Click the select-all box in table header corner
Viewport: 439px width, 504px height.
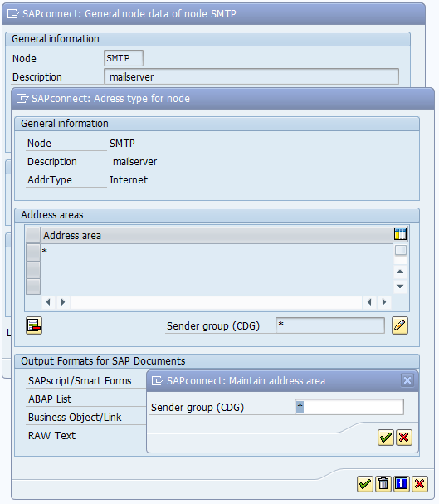coord(33,235)
